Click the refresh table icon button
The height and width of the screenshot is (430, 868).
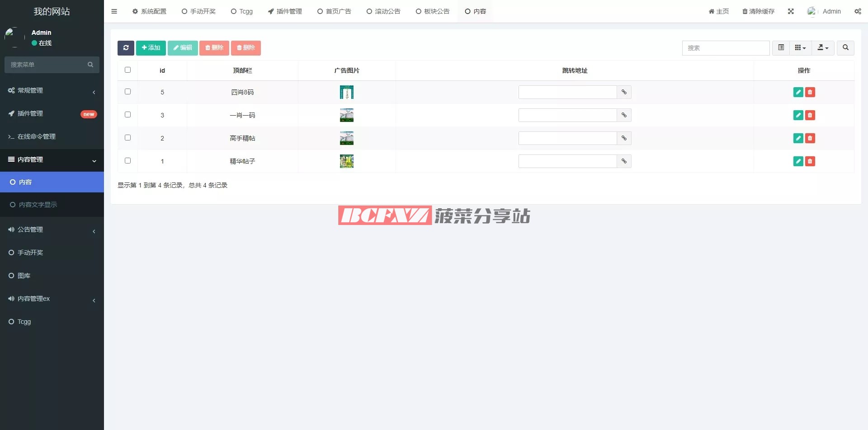[126, 48]
